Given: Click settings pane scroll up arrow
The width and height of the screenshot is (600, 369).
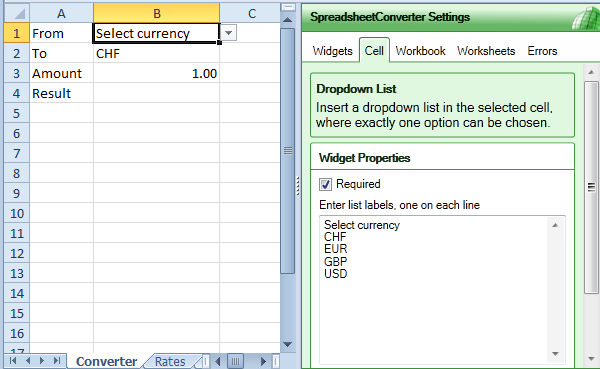Looking at the screenshot, I should 591,72.
